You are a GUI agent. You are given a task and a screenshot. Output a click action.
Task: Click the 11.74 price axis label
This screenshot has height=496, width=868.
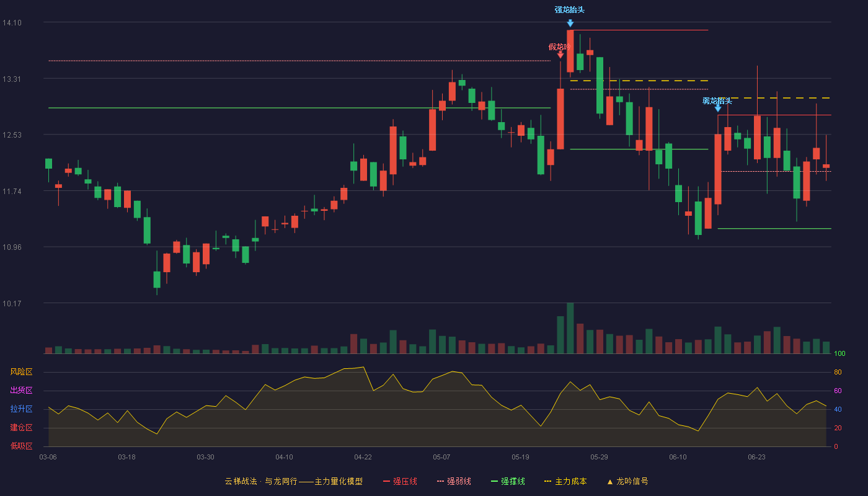(12, 192)
